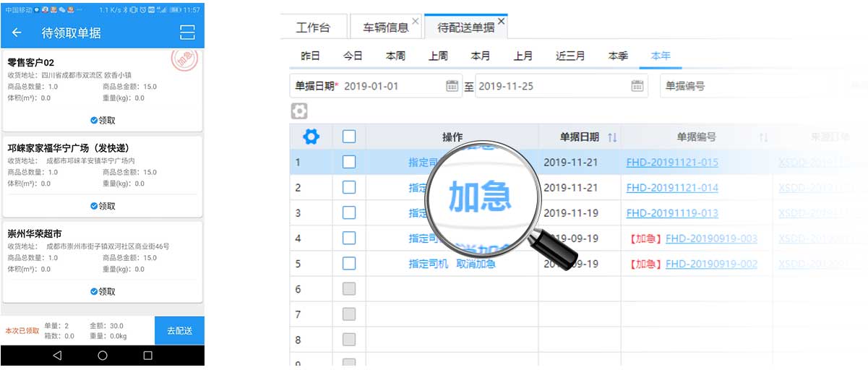Select the checkbox in row 4
This screenshot has height=370, width=868.
349,238
